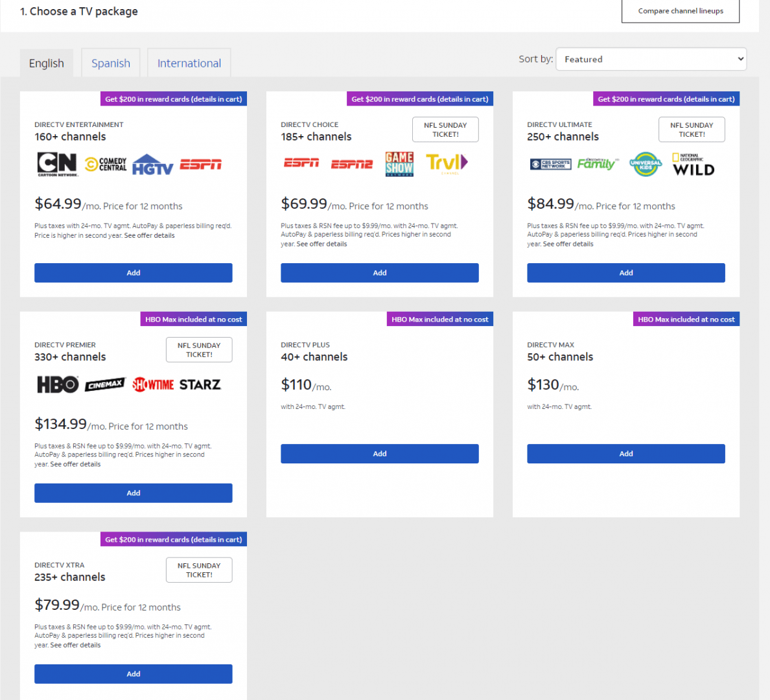This screenshot has height=700, width=770.
Task: Switch to the International tab
Action: pos(189,63)
